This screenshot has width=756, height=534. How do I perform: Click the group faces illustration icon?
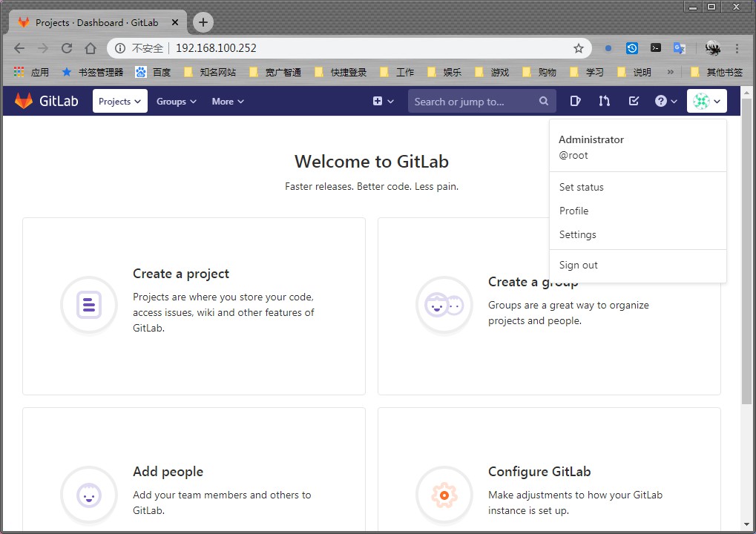444,305
